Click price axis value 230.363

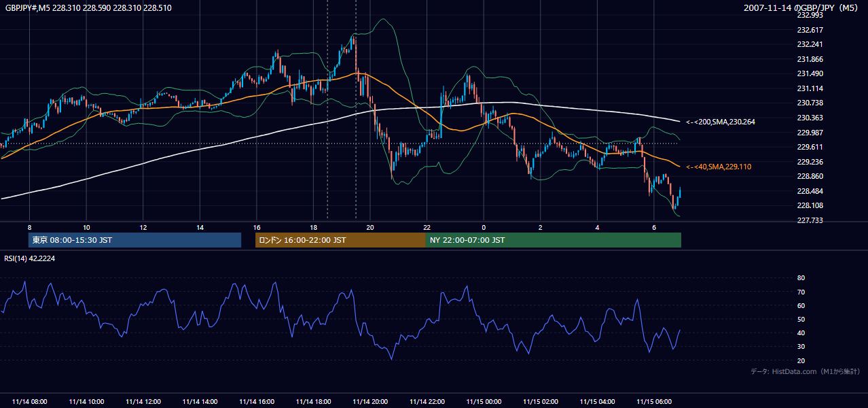pyautogui.click(x=810, y=118)
